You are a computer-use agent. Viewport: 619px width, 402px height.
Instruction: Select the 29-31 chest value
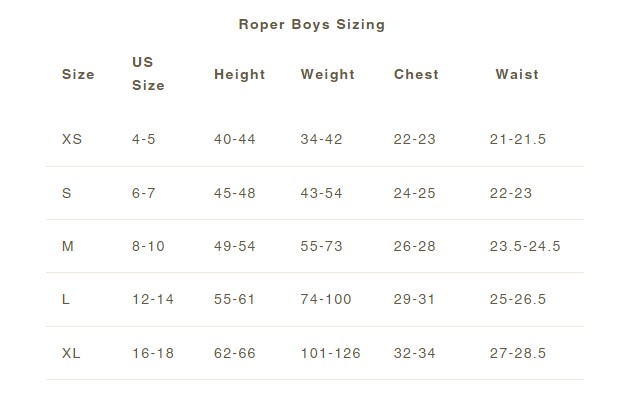(x=414, y=299)
